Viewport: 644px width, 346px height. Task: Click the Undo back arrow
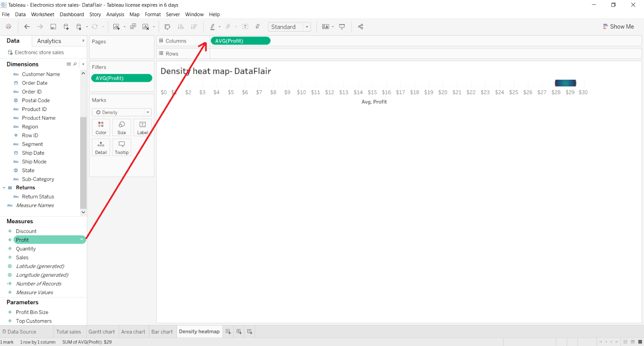pos(27,27)
